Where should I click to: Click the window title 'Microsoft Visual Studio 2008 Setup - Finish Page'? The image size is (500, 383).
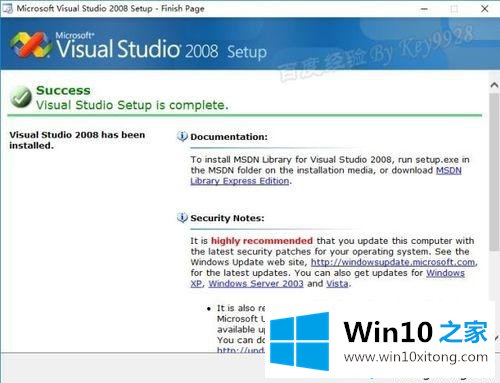(110, 8)
